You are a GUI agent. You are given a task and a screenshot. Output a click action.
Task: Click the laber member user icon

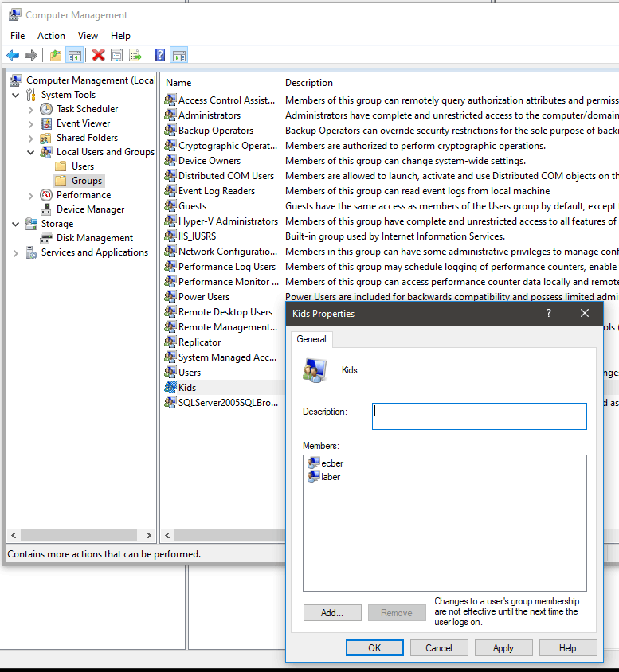pyautogui.click(x=314, y=477)
